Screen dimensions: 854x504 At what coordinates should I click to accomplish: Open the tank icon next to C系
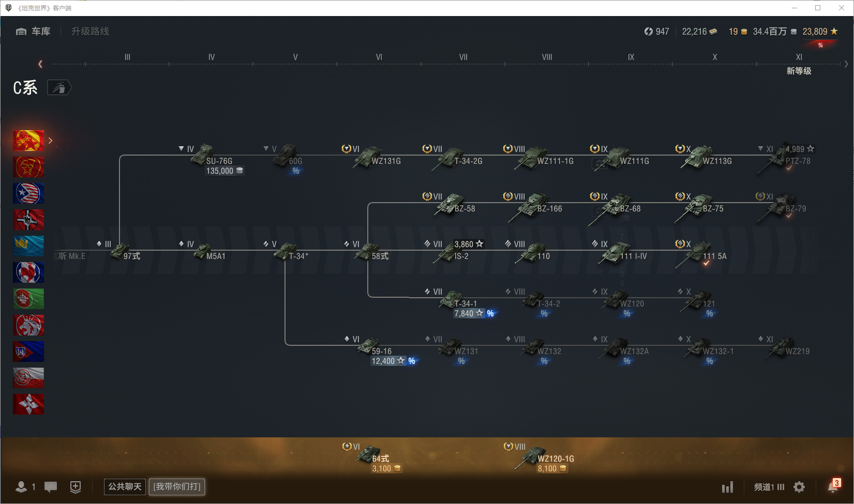coord(59,88)
